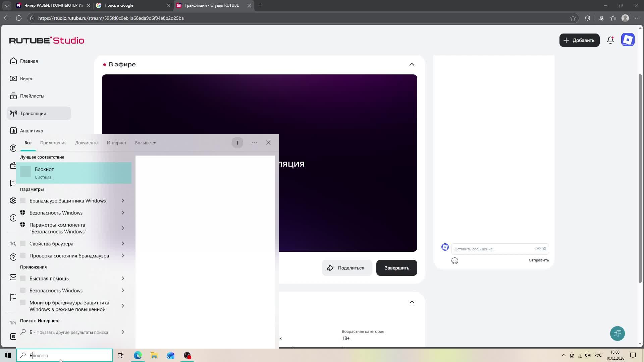Open Плейлисты from the sidebar
Viewport: 644px width, 362px height.
(x=32, y=96)
